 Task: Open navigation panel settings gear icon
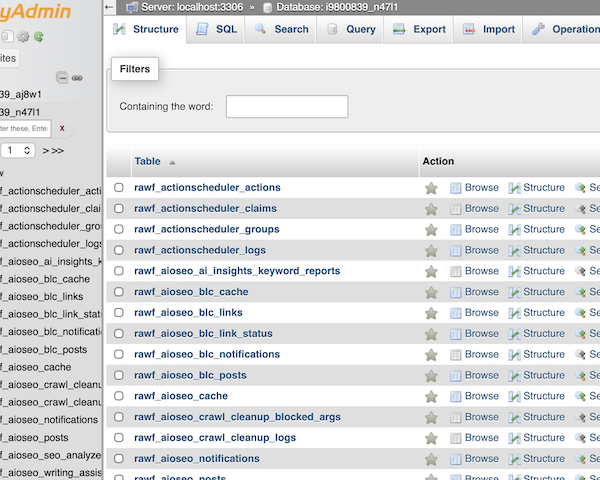click(23, 36)
